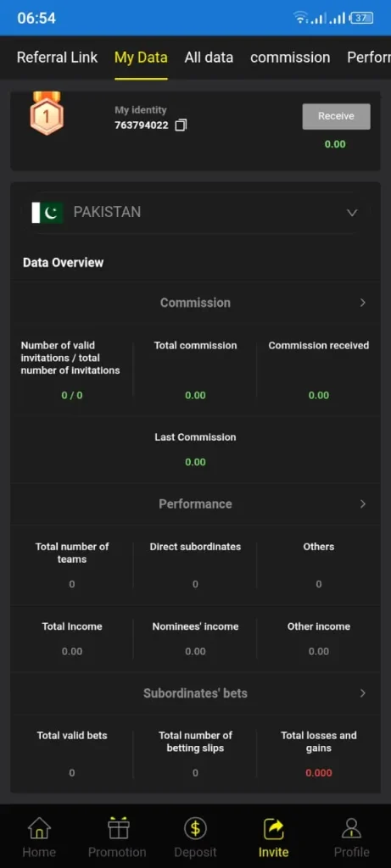Screen dimensions: 391x868
Task: Check the Wi-Fi status icon
Action: pos(301,18)
